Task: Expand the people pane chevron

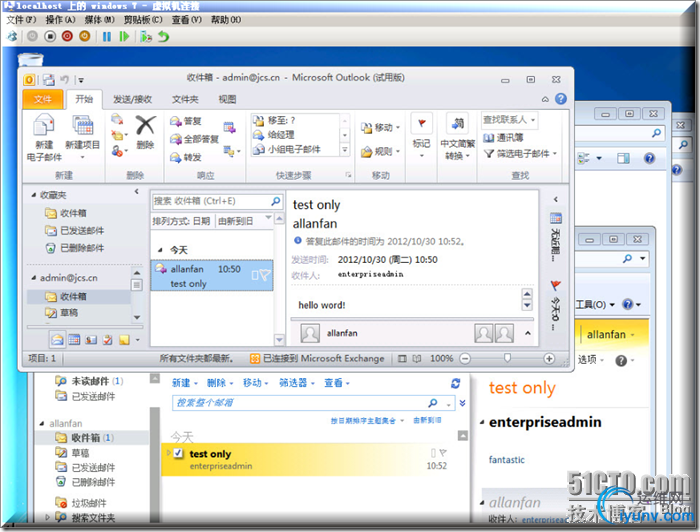Action: 528,333
